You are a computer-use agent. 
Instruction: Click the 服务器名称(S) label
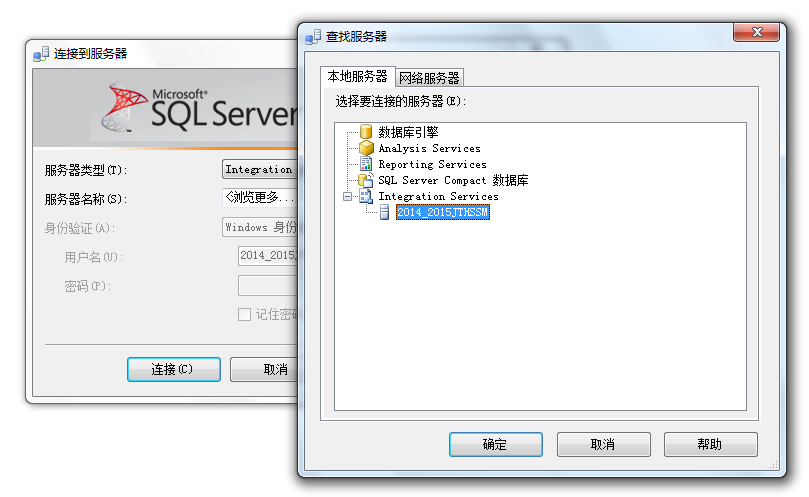[x=86, y=199]
